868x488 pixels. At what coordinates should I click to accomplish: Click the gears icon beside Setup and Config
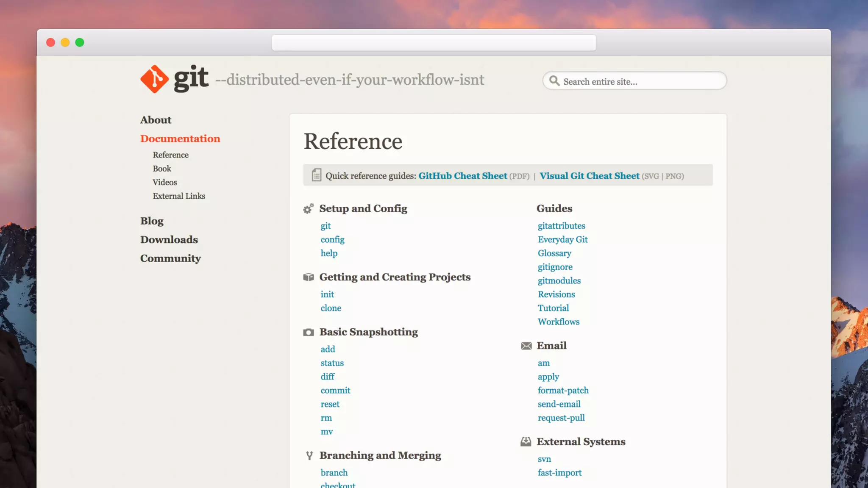(309, 208)
